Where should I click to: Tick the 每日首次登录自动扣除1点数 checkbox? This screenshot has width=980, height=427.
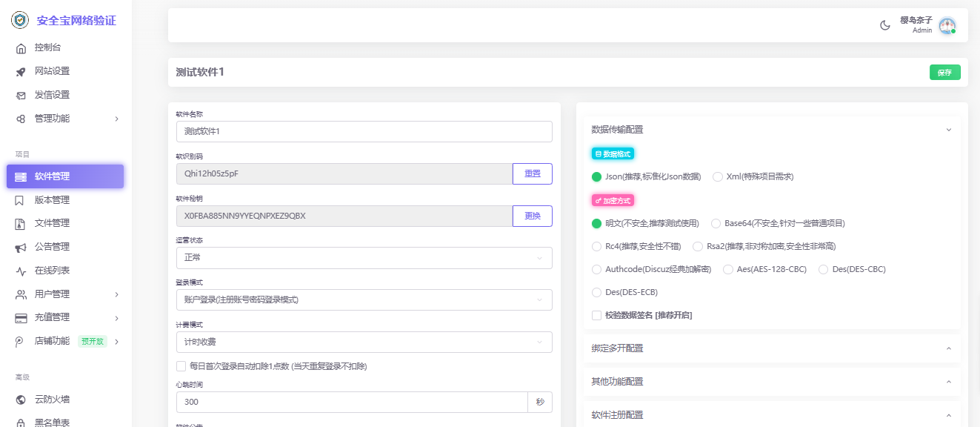coord(181,366)
